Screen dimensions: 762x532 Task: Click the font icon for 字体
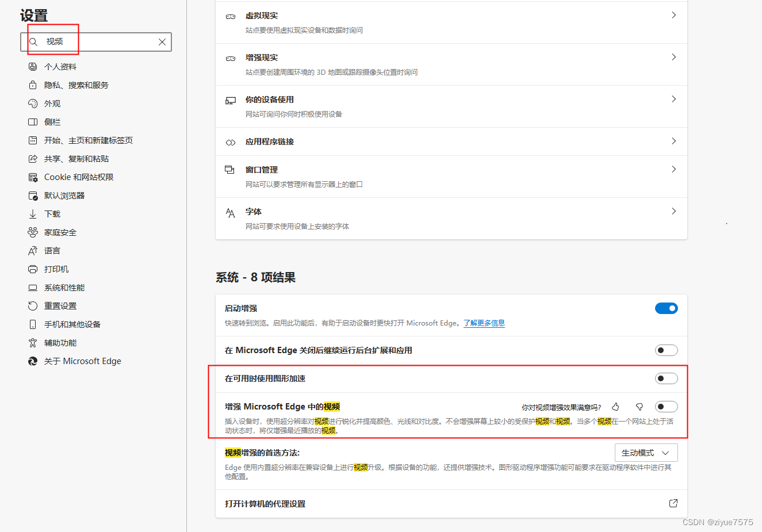pyautogui.click(x=231, y=213)
